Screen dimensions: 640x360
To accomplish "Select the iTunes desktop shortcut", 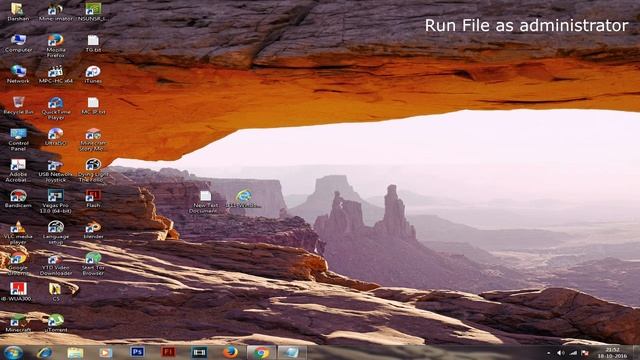I will [x=93, y=74].
